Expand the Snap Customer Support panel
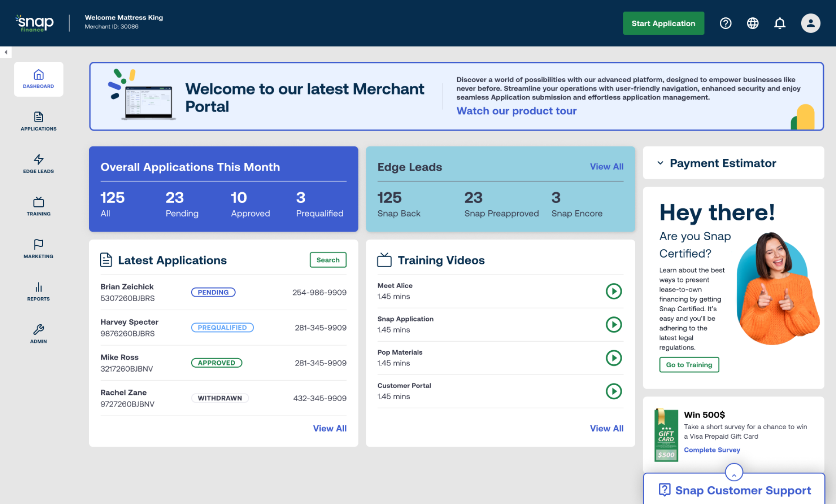 [x=734, y=472]
